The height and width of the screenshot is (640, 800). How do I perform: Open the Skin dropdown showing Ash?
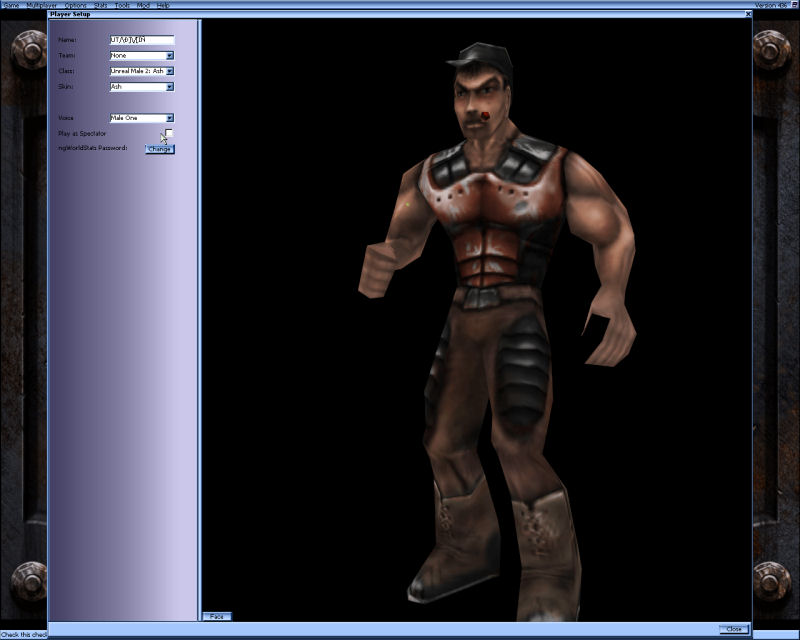pyautogui.click(x=169, y=87)
